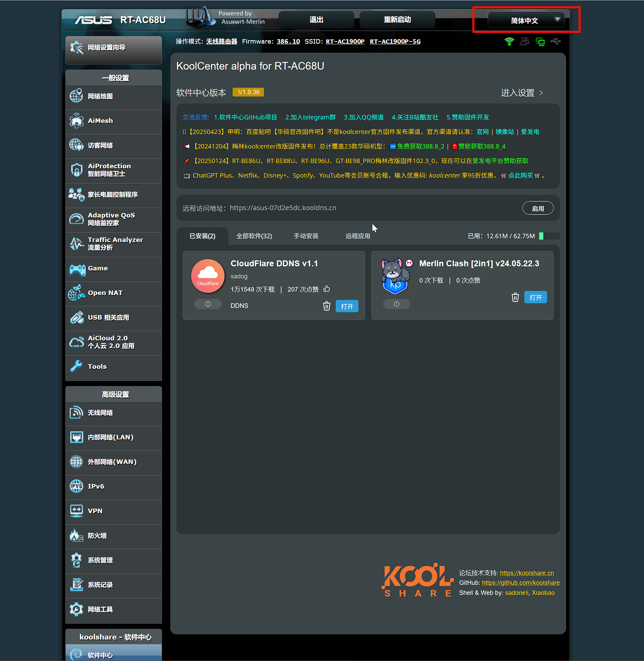Open Merlin Clash with 打开 button

tap(536, 297)
